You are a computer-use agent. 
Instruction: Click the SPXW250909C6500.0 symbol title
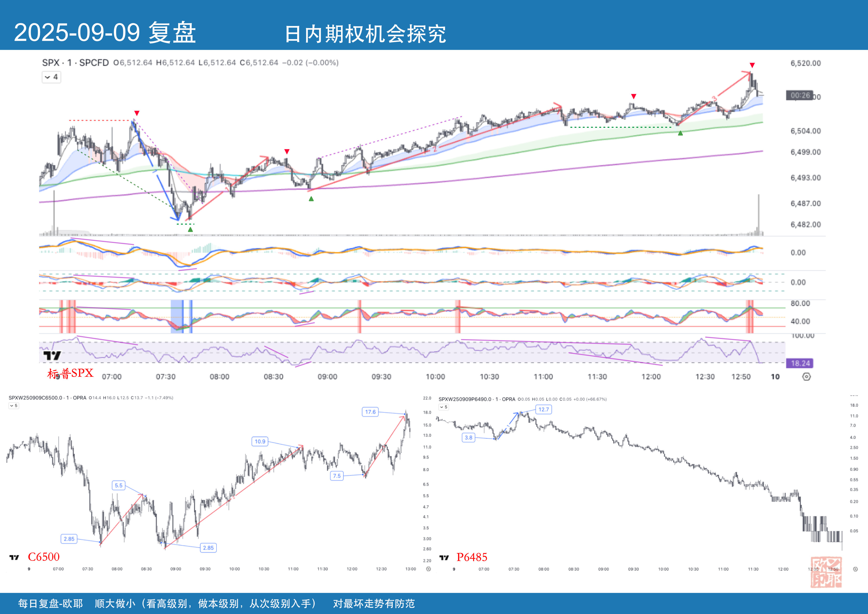35,398
